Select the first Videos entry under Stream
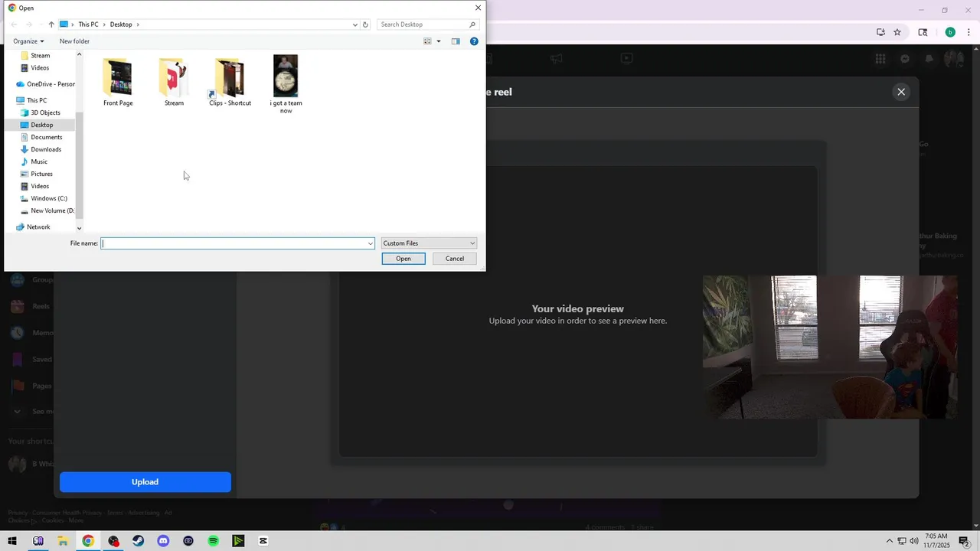The image size is (980, 551). pyautogui.click(x=40, y=68)
